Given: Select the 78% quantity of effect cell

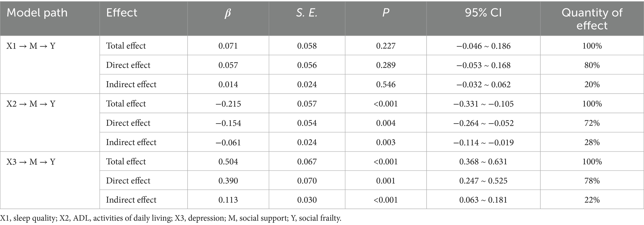Looking at the screenshot, I should click(x=592, y=181).
